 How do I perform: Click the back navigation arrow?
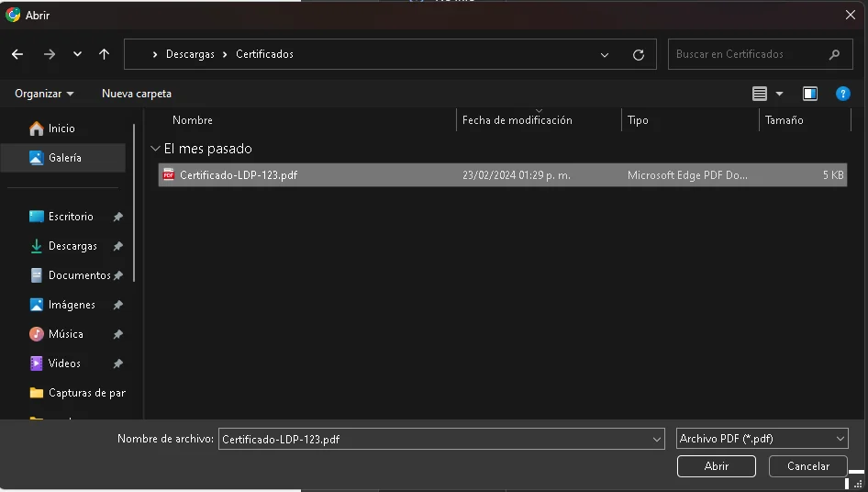pyautogui.click(x=17, y=54)
